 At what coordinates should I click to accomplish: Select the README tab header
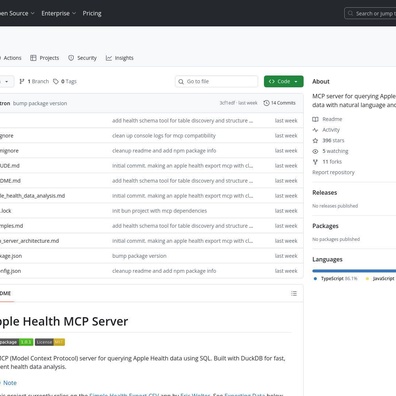tap(6, 293)
